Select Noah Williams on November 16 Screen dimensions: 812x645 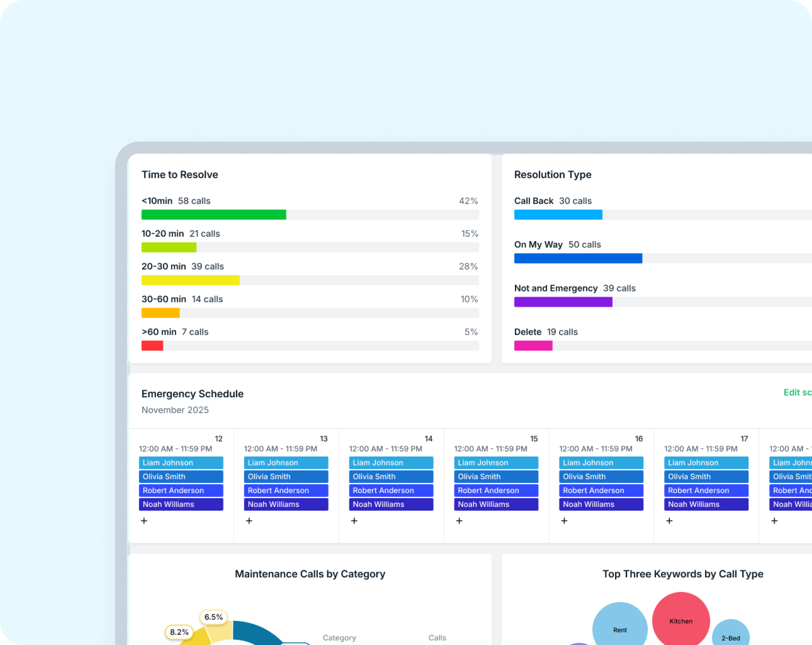(601, 504)
